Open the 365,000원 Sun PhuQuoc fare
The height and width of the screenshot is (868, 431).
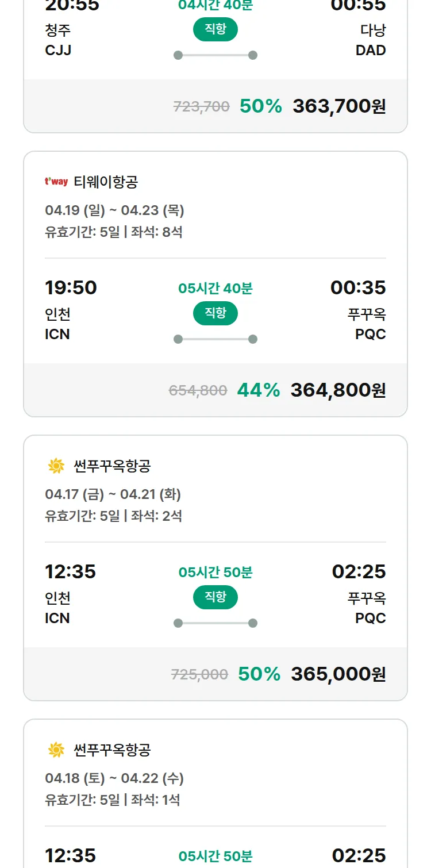coord(338,674)
